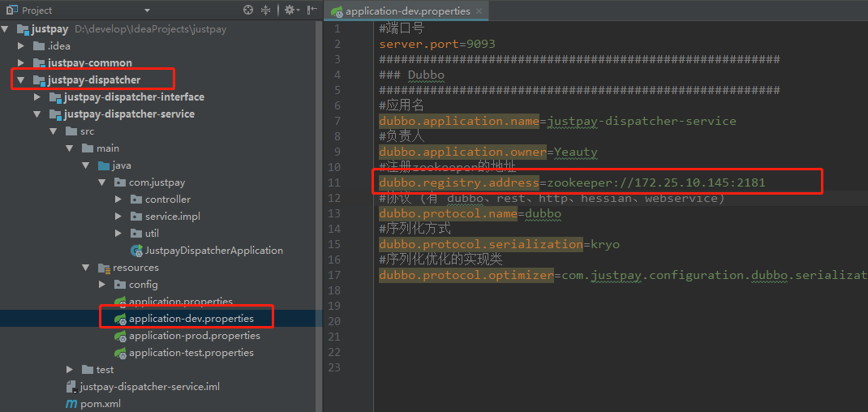Click the application-prod.properties Spring icon

120,336
